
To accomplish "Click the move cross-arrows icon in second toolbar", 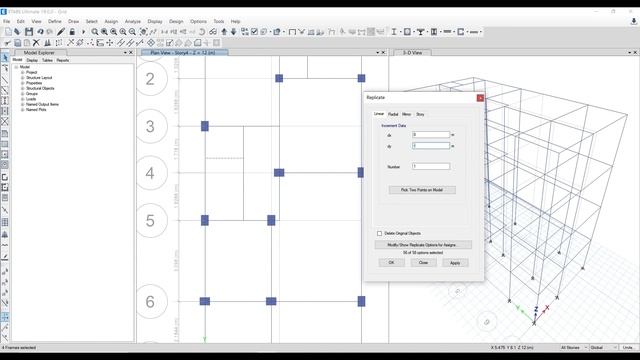I will pyautogui.click(x=109, y=42).
